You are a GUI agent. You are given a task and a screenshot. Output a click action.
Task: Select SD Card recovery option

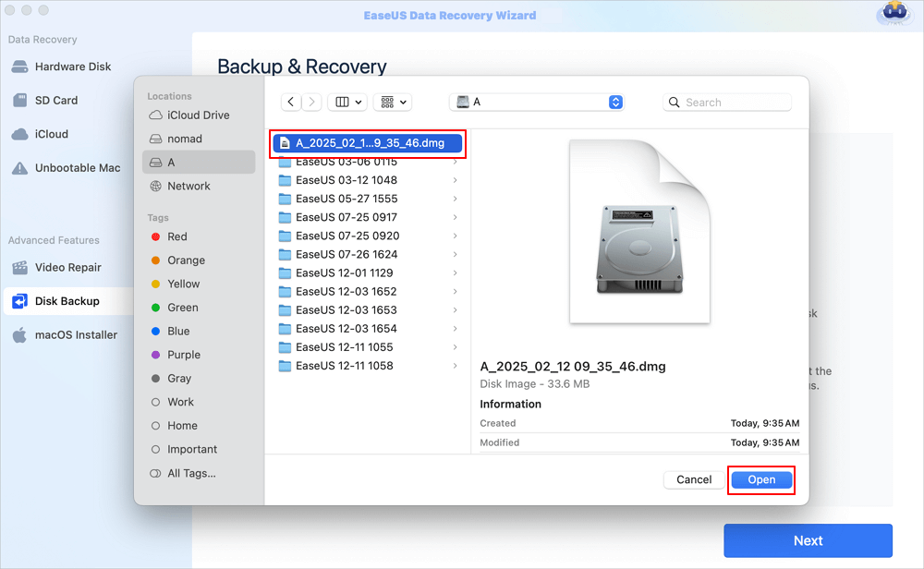[56, 100]
